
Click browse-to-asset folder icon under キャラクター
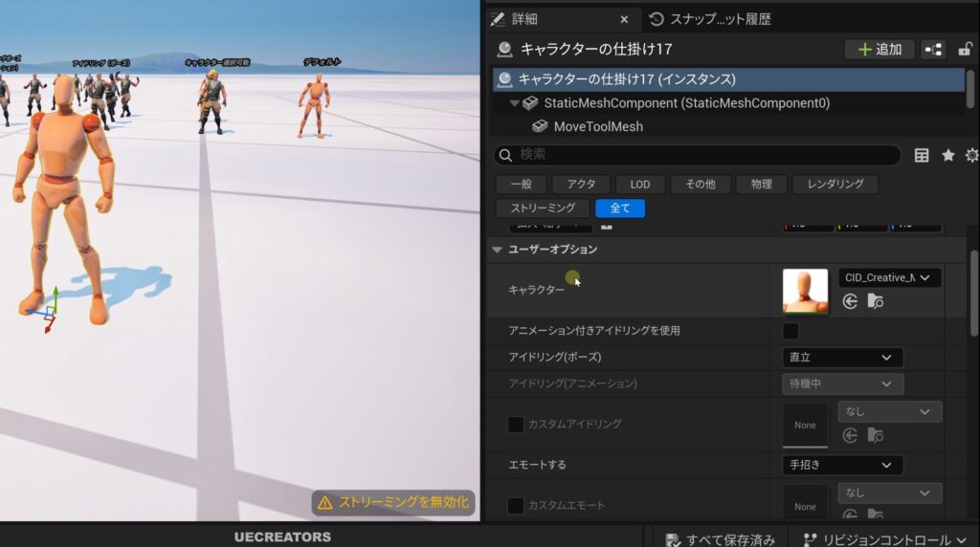[x=876, y=301]
